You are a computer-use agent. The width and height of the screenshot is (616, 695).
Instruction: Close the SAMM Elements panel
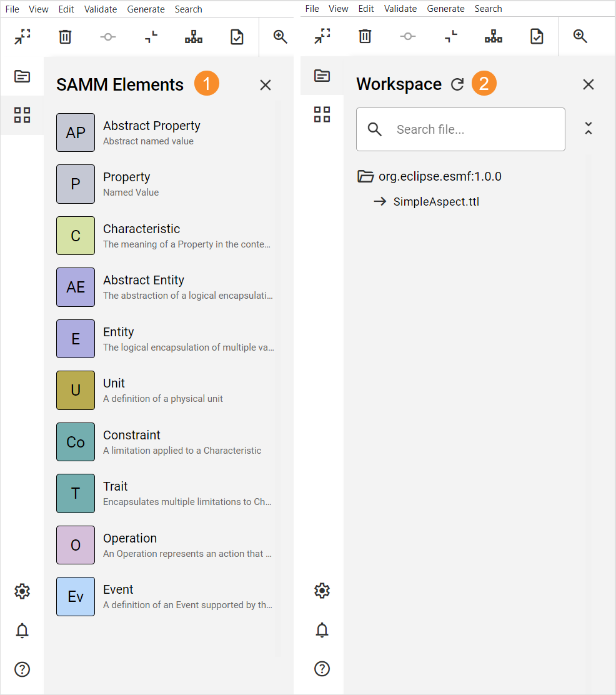[265, 84]
